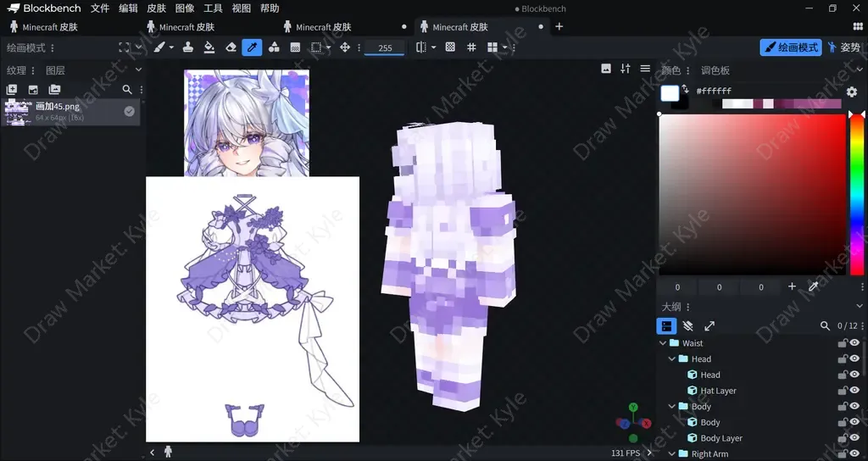868x461 pixels.
Task: Click the texture group icon
Action: (x=54, y=90)
